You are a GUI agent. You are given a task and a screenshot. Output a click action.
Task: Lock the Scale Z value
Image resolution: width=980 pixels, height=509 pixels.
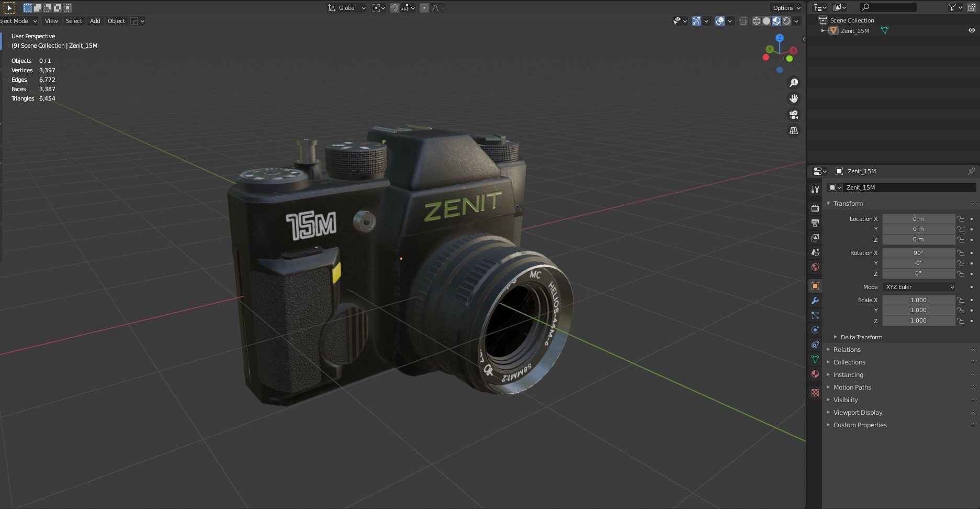click(x=961, y=320)
